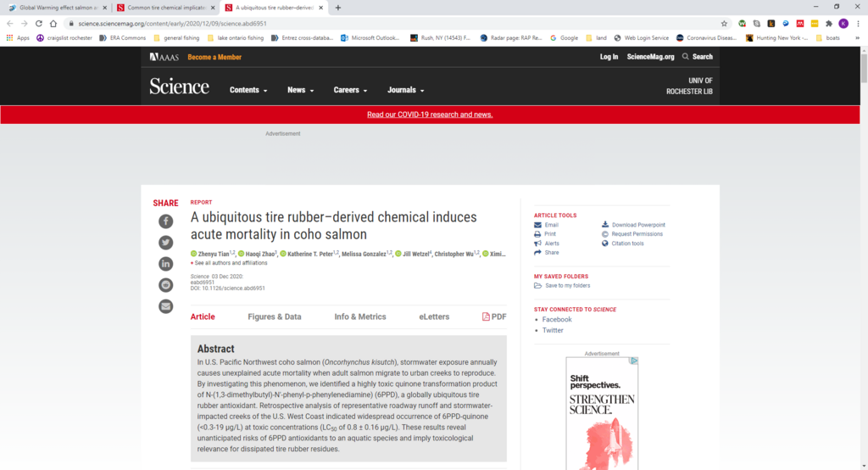Screen dimensions: 868x470
Task: Share article via Facebook icon
Action: [x=165, y=221]
